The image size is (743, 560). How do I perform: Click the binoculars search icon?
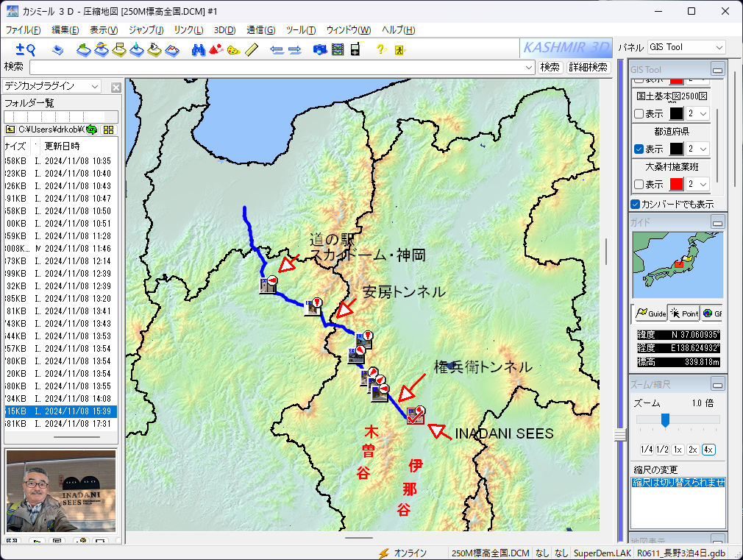(x=199, y=49)
